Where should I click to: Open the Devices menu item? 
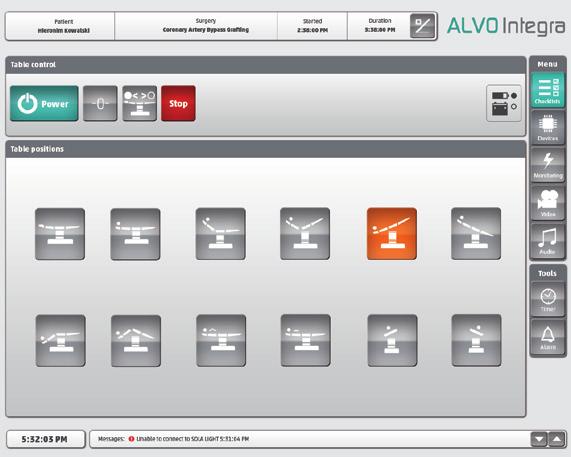tap(547, 127)
